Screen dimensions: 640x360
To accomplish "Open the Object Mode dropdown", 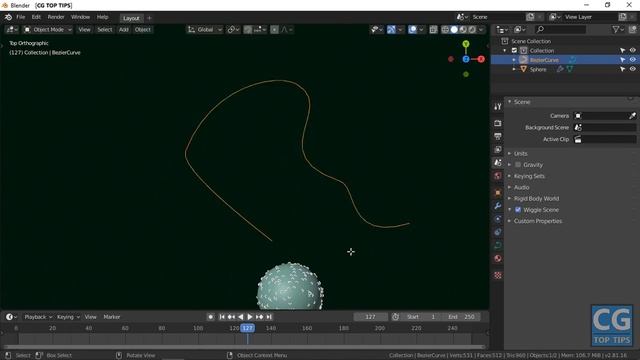I will coord(47,30).
